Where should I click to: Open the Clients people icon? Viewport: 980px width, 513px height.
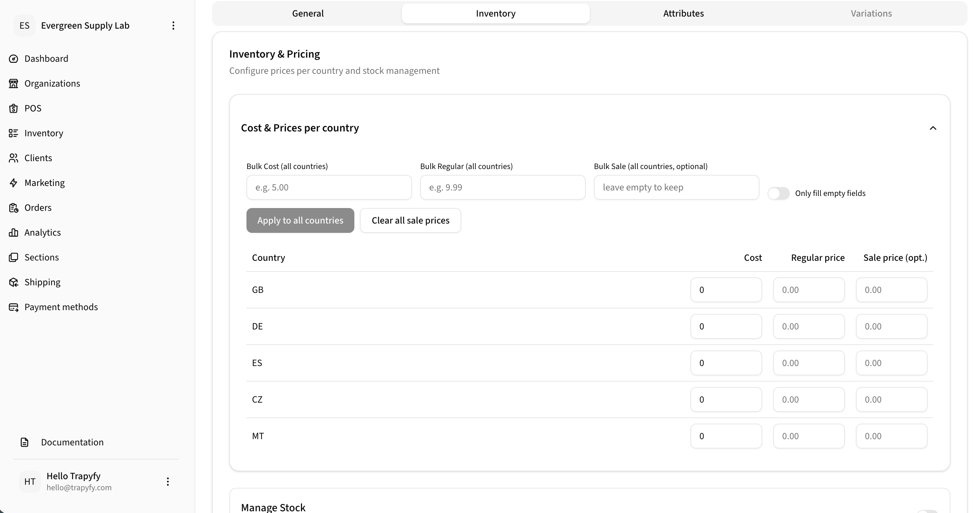point(13,158)
